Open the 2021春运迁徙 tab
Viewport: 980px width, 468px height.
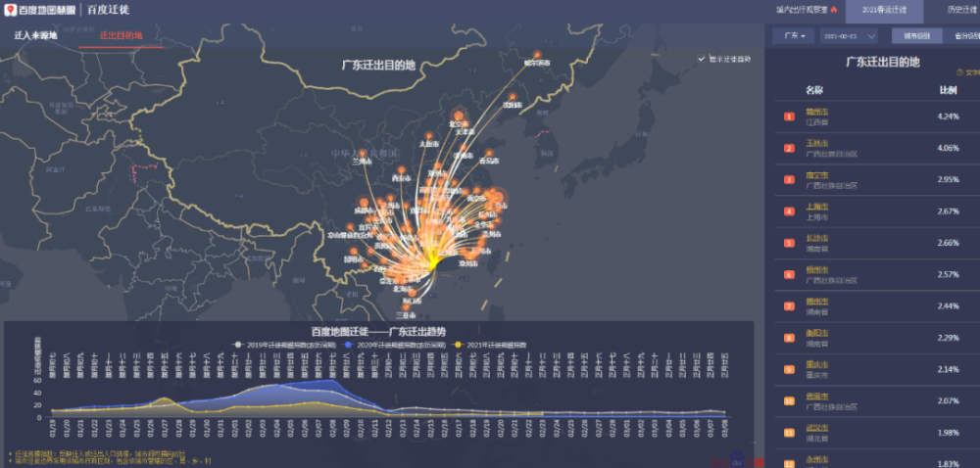coord(884,10)
